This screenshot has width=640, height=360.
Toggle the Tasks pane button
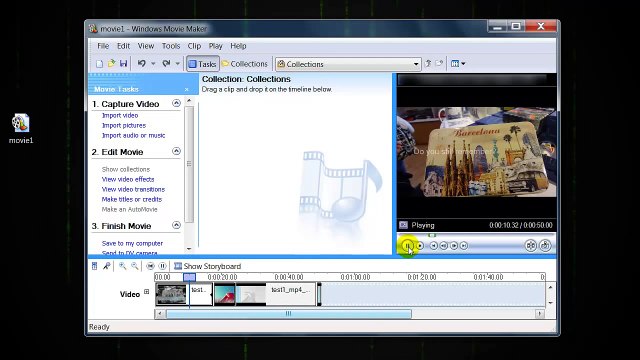(202, 64)
